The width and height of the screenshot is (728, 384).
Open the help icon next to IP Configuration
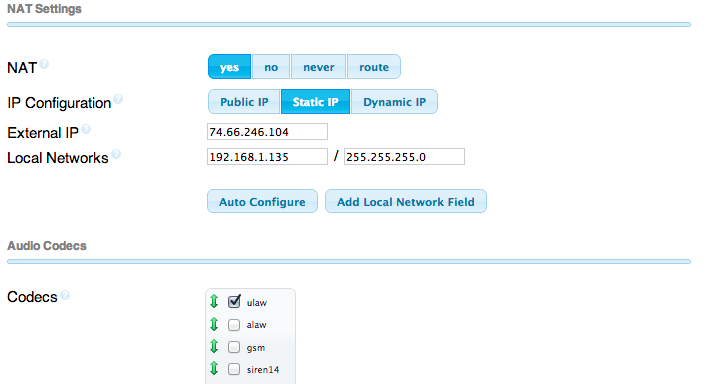118,99
